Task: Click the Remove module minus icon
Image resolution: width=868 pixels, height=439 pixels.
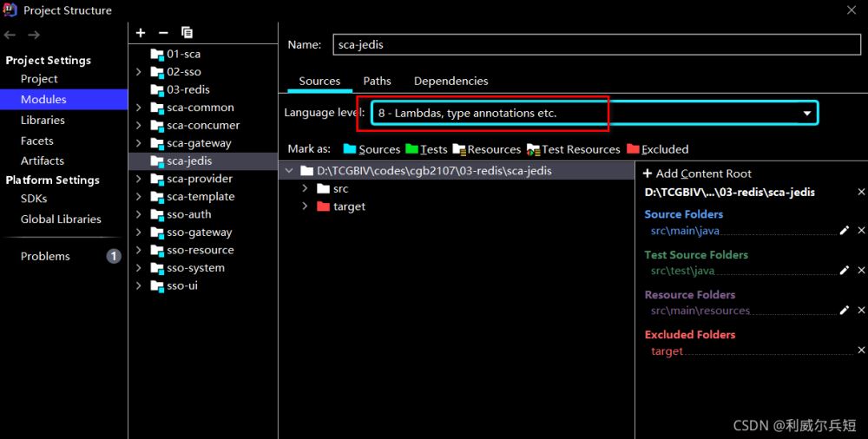Action: (x=163, y=33)
